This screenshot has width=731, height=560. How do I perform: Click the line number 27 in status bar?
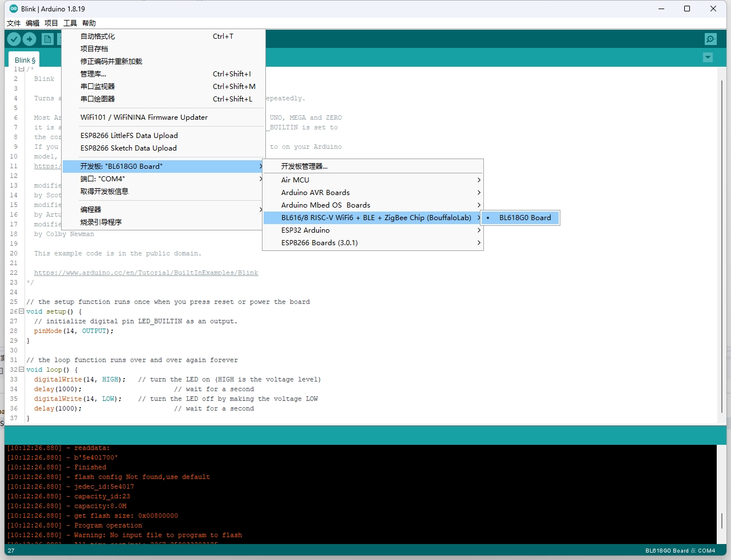(x=11, y=551)
